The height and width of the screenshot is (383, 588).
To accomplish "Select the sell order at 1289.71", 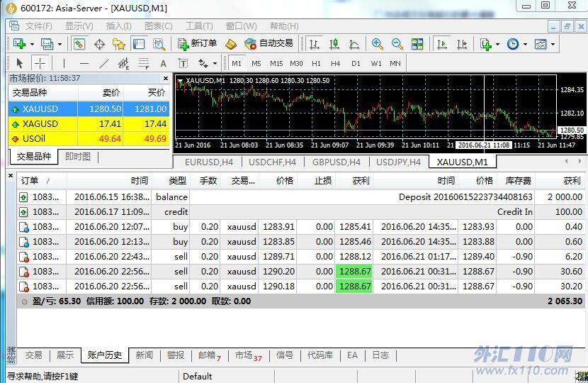I will pos(301,257).
